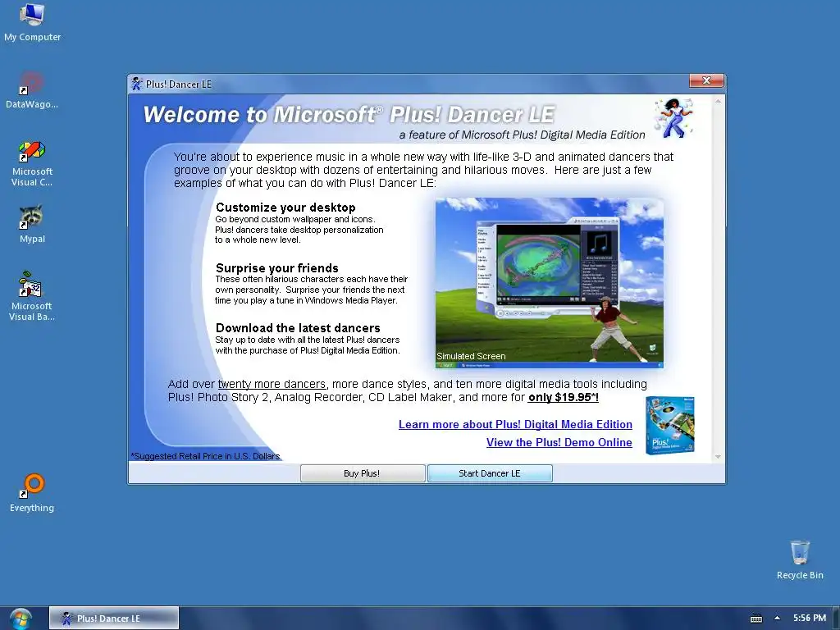Click the dancer logo in welcome header
Viewport: 840px width, 630px height.
pyautogui.click(x=673, y=118)
